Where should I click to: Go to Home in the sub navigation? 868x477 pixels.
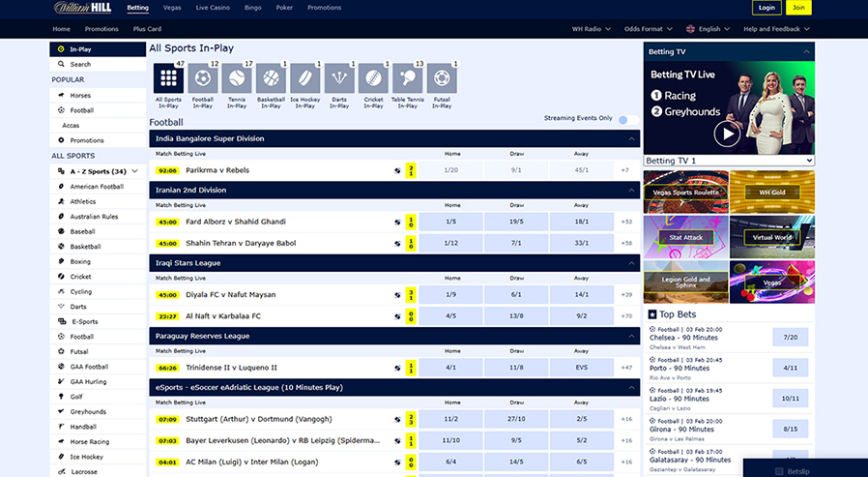coord(62,29)
